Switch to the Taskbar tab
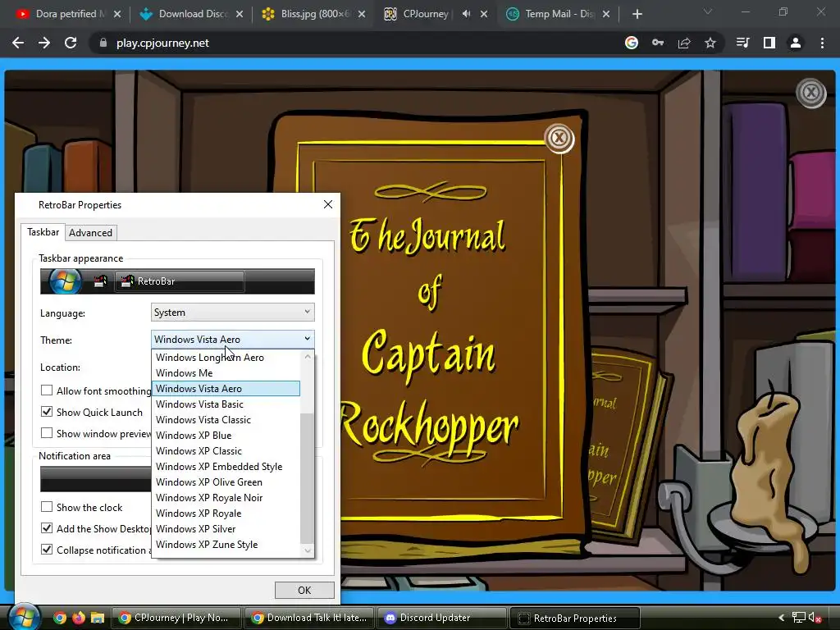This screenshot has width=840, height=630. pos(43,232)
